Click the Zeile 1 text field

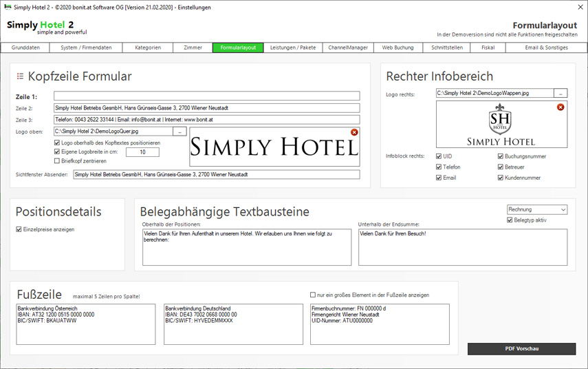pyautogui.click(x=206, y=96)
